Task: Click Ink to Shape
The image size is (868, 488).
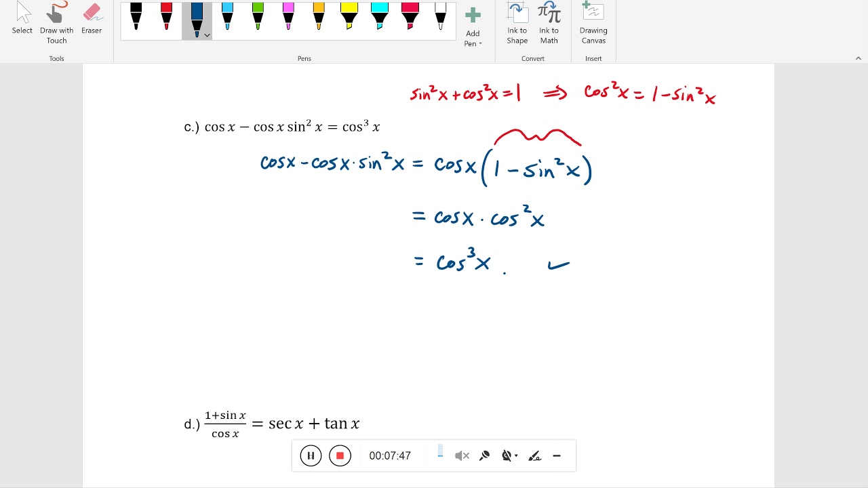Action: coord(517,23)
